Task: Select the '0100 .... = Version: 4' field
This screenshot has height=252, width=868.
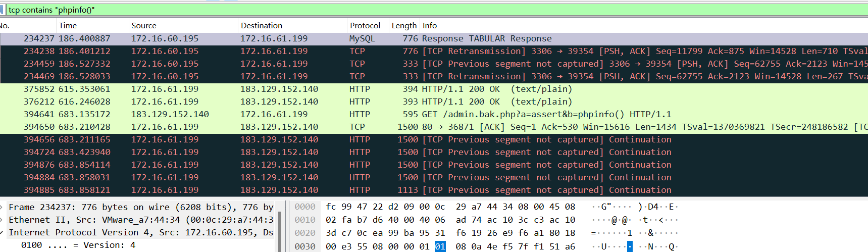Action: point(78,245)
